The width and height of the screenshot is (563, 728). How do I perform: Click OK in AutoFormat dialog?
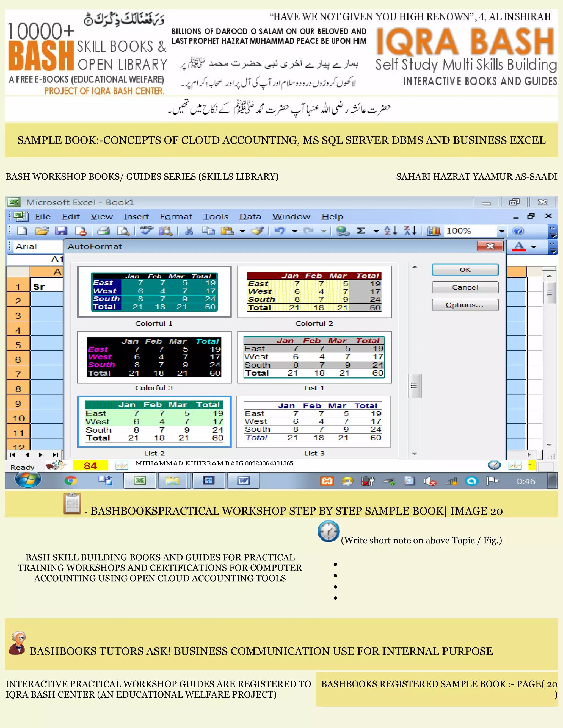(x=465, y=270)
